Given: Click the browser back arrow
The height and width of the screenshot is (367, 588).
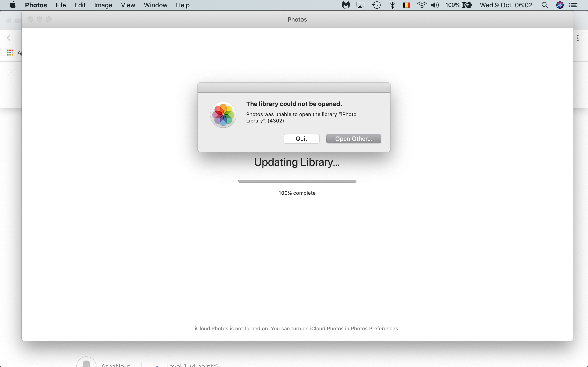Looking at the screenshot, I should tap(10, 38).
